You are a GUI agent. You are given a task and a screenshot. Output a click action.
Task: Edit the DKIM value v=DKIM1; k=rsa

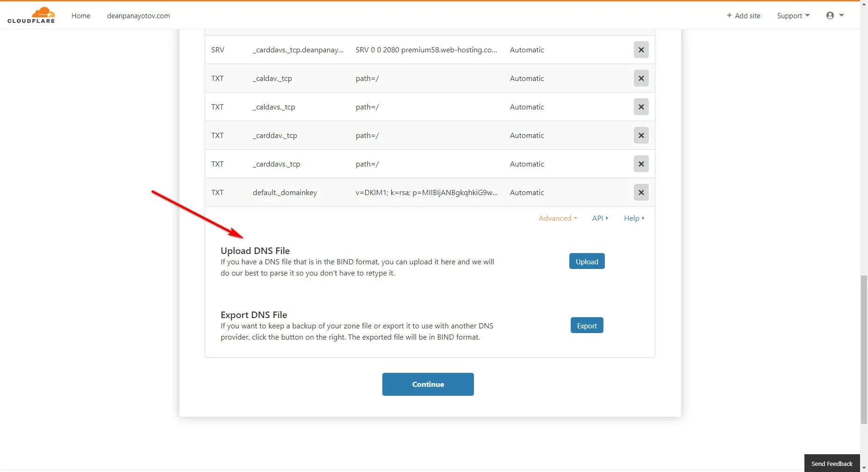pyautogui.click(x=426, y=192)
